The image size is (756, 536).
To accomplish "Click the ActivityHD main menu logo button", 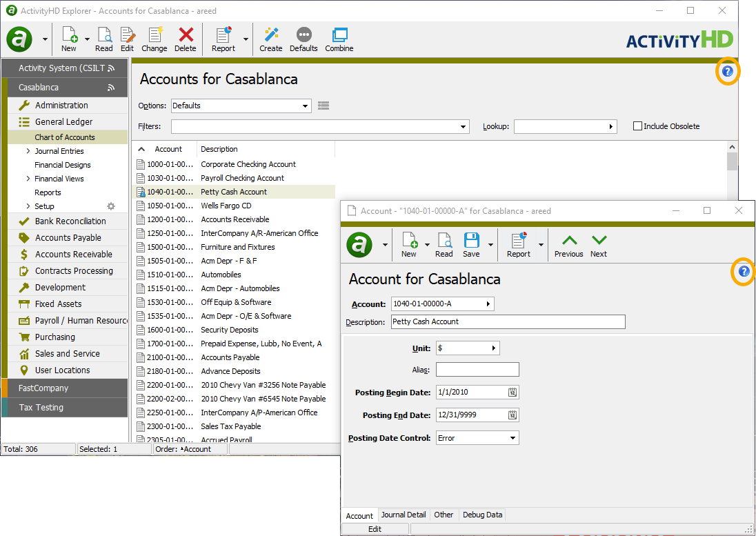I will coord(19,39).
